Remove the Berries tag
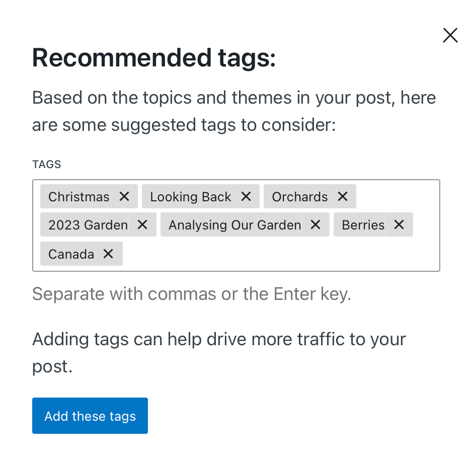 click(399, 224)
